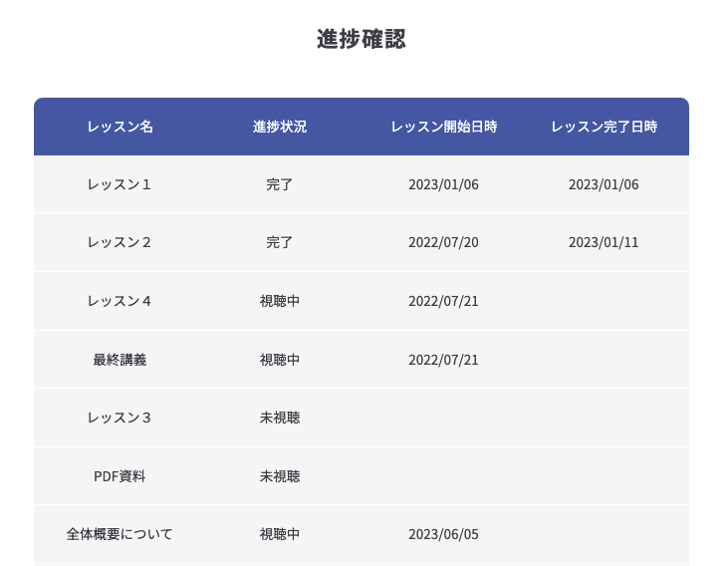
Task: Click the 完了 status for レッスン１
Action: click(x=280, y=184)
